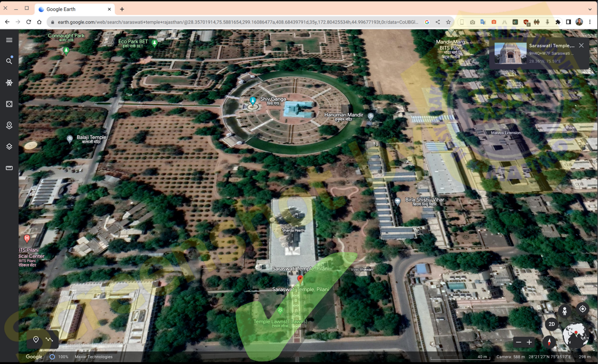Click the translate extension icon
Screen dimensions: 598x364
(483, 22)
